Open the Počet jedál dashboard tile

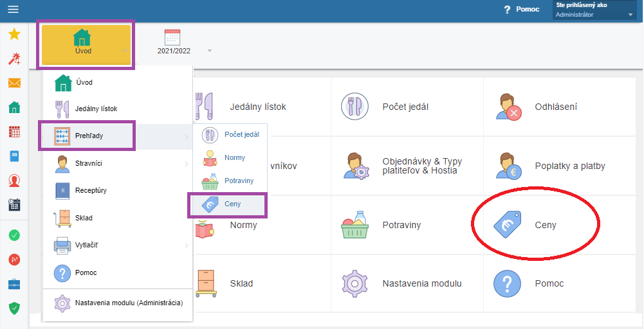[x=407, y=107]
